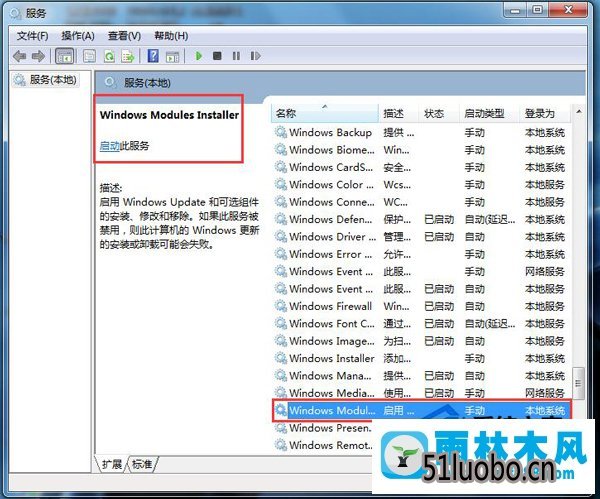The height and width of the screenshot is (499, 600).
Task: Open the 操作(A) menu
Action: coord(78,36)
